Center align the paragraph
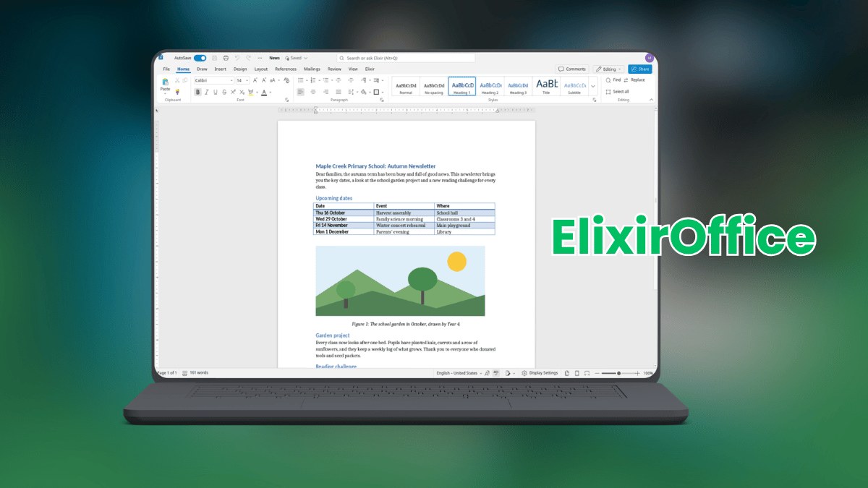Viewport: 868px width, 488px height. pos(313,92)
